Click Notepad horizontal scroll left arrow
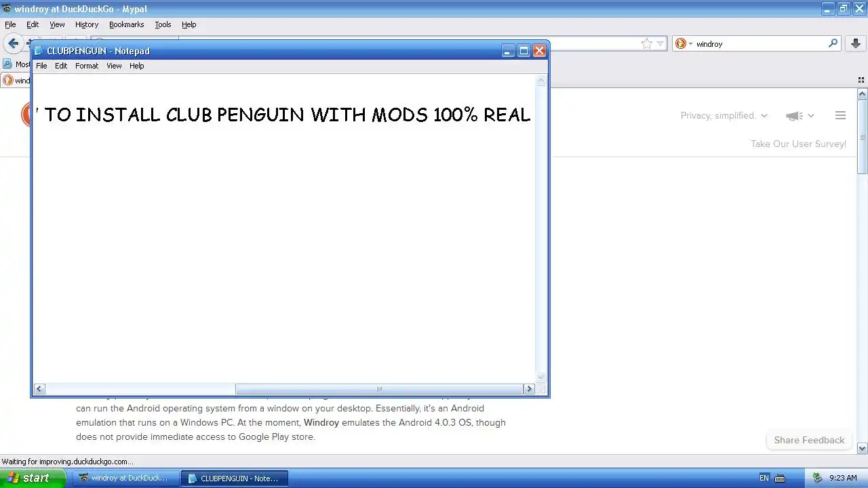This screenshot has width=868, height=488. tap(39, 389)
